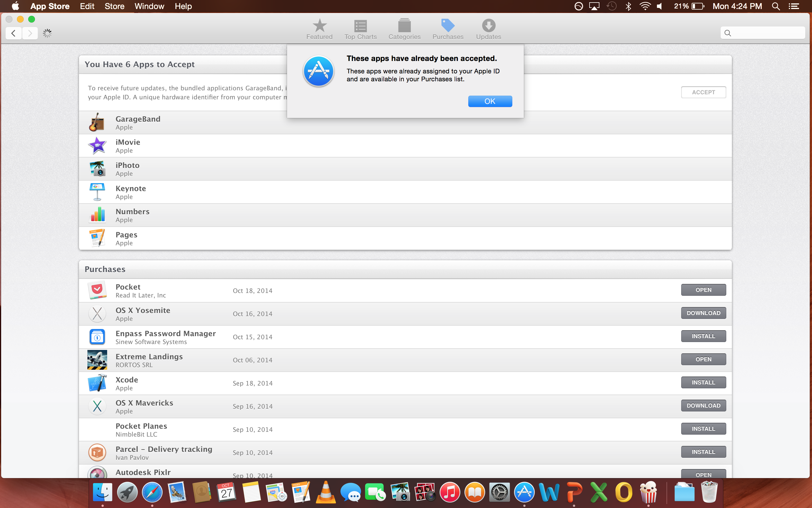Open the Apple menu
The image size is (812, 508).
point(15,6)
